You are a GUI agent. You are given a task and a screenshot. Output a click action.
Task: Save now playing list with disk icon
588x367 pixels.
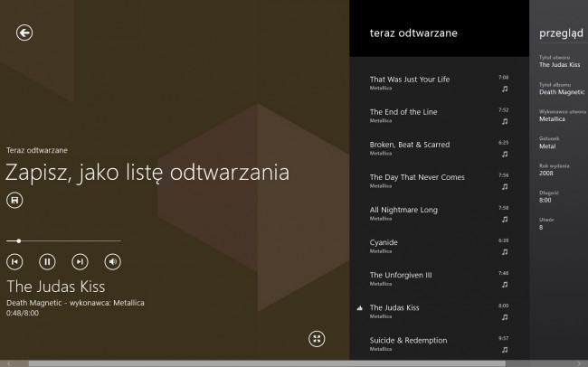(x=14, y=200)
